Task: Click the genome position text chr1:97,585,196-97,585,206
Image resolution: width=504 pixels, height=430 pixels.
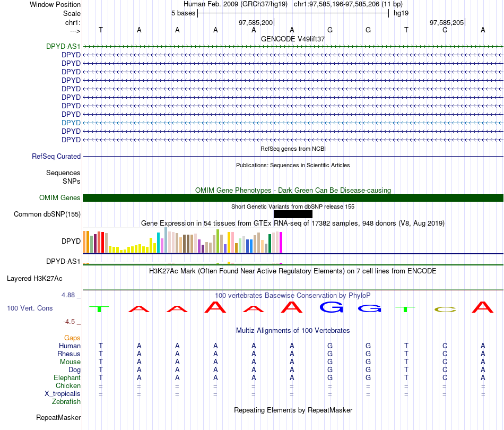Action: pyautogui.click(x=336, y=4)
